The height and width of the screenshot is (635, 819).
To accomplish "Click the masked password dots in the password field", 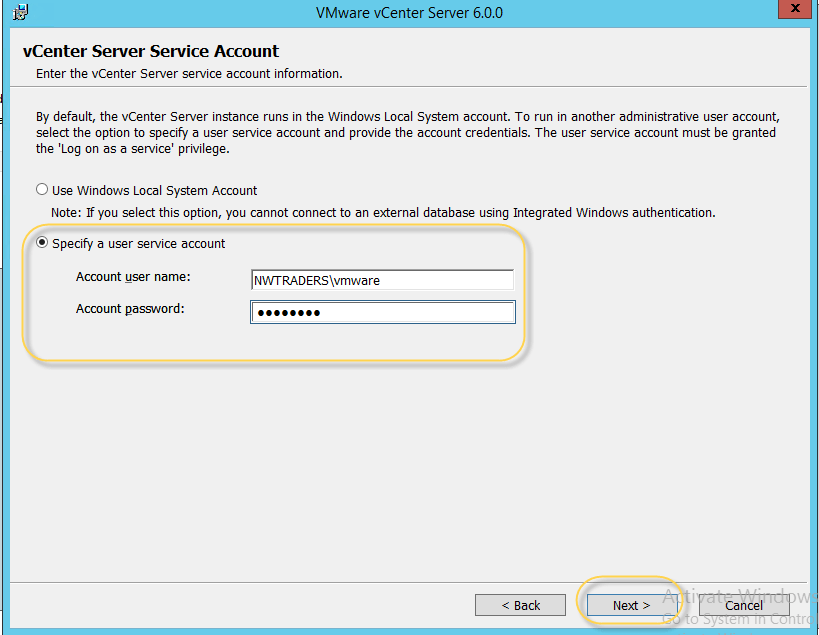I will 288,314.
